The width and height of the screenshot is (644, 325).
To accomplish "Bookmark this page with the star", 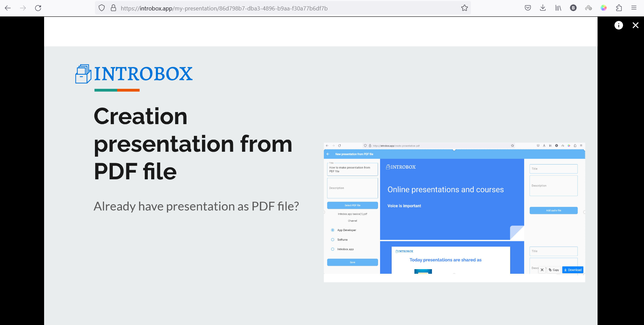I will tap(465, 8).
